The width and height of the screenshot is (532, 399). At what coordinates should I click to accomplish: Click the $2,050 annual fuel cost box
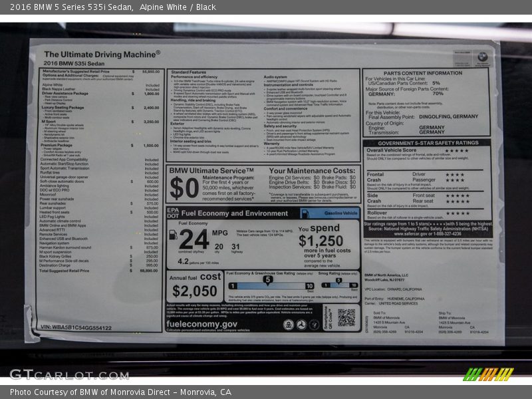point(194,286)
